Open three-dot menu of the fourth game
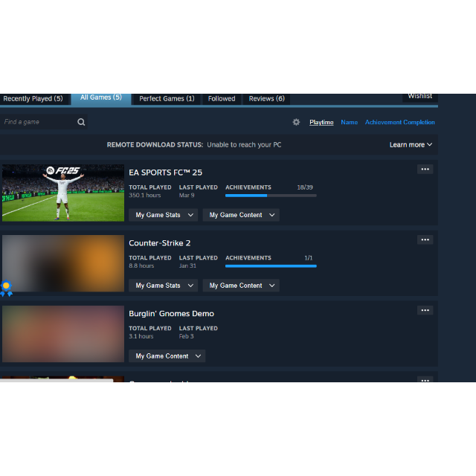Viewport: 476px width, 476px height. (425, 379)
